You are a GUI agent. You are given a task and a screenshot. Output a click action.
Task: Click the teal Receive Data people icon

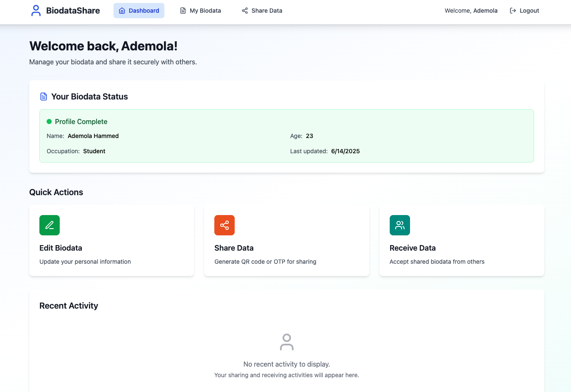click(400, 225)
